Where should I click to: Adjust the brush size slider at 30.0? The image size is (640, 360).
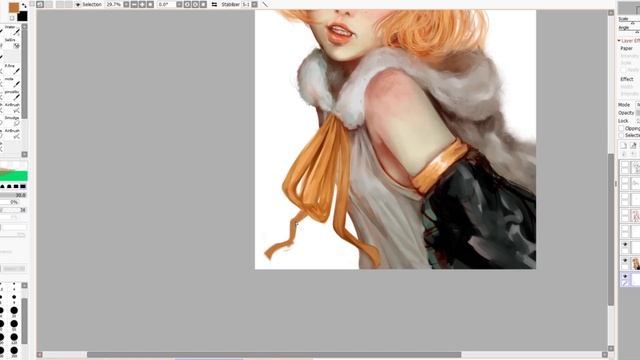(x=13, y=196)
